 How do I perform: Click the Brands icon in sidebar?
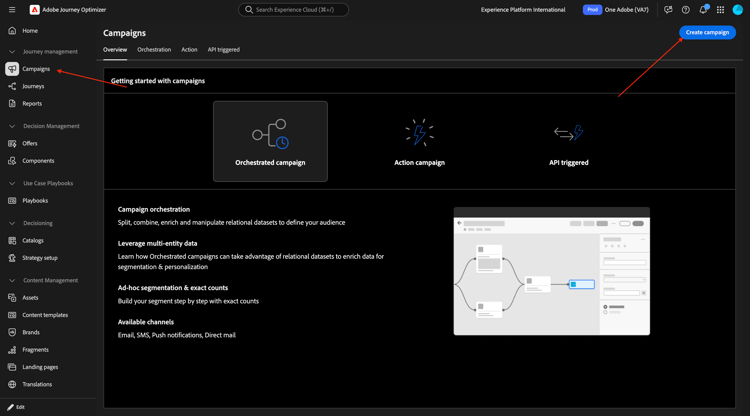(x=12, y=332)
